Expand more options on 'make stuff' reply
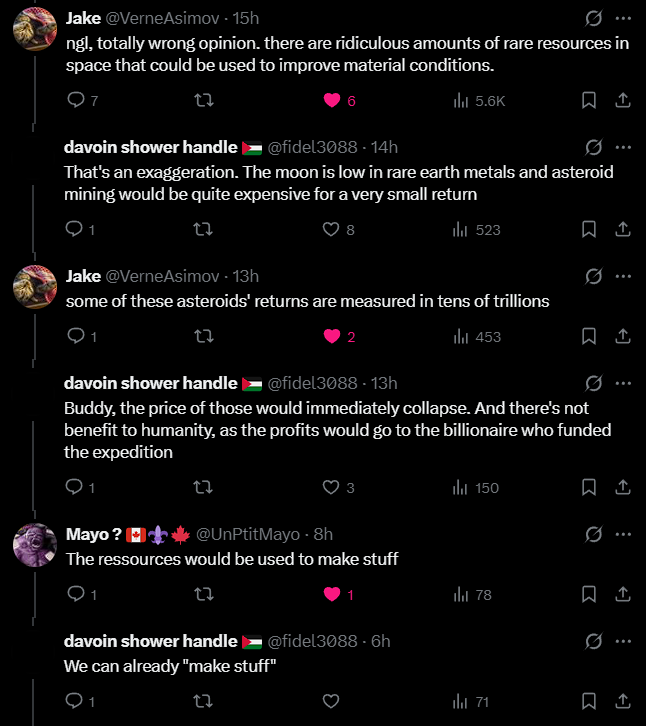 [622, 641]
